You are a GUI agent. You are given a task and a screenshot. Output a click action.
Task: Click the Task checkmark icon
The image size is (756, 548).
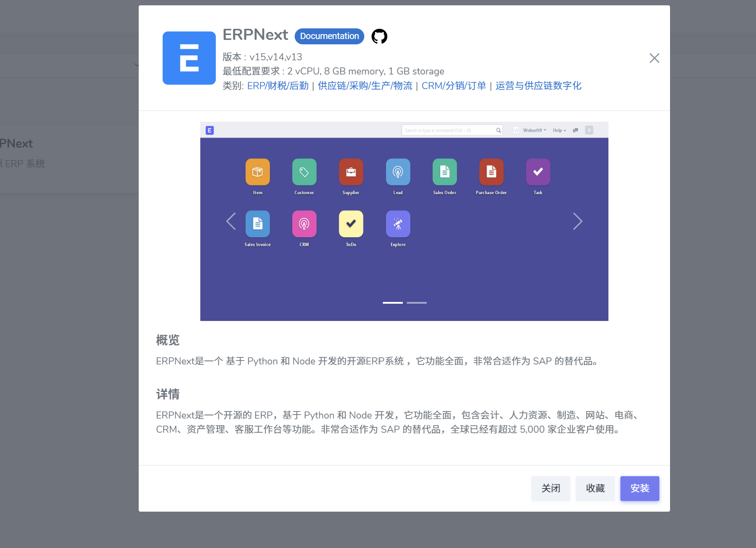click(x=538, y=172)
